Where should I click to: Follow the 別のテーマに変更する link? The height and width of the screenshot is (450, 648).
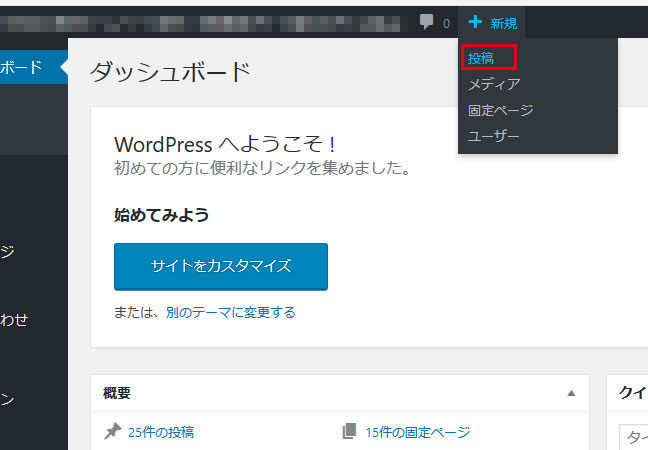pyautogui.click(x=231, y=312)
